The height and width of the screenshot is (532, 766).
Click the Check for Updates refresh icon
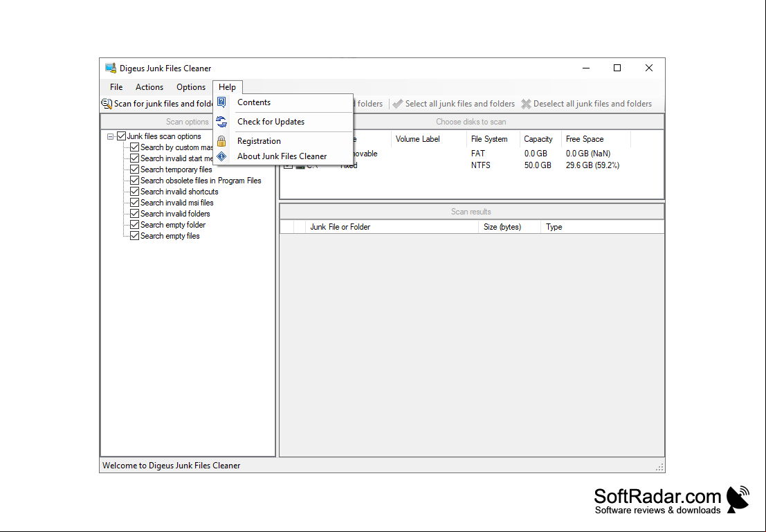point(221,122)
